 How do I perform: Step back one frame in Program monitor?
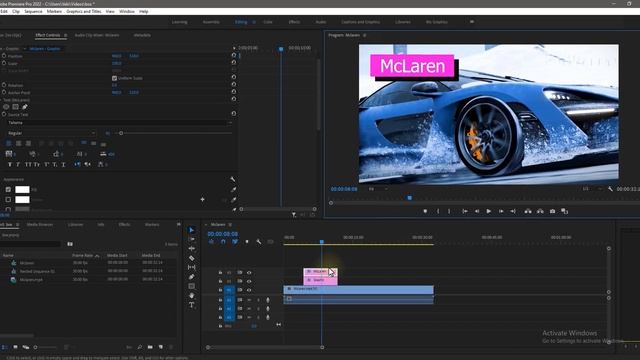pyautogui.click(x=476, y=211)
